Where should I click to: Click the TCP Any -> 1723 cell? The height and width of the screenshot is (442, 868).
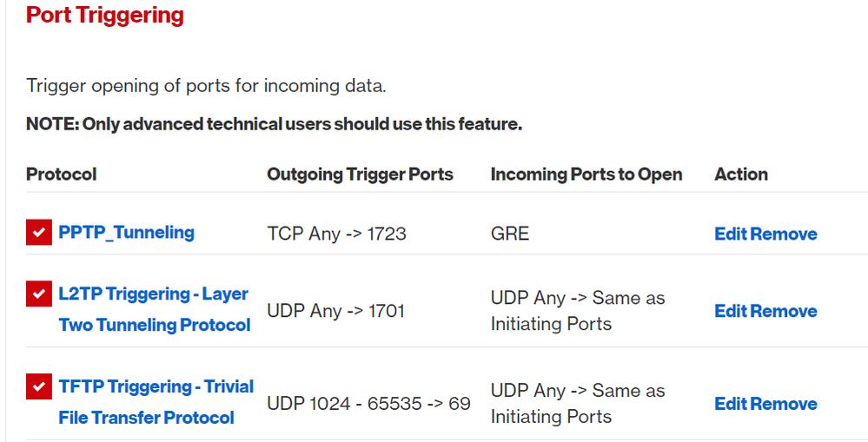(x=336, y=234)
